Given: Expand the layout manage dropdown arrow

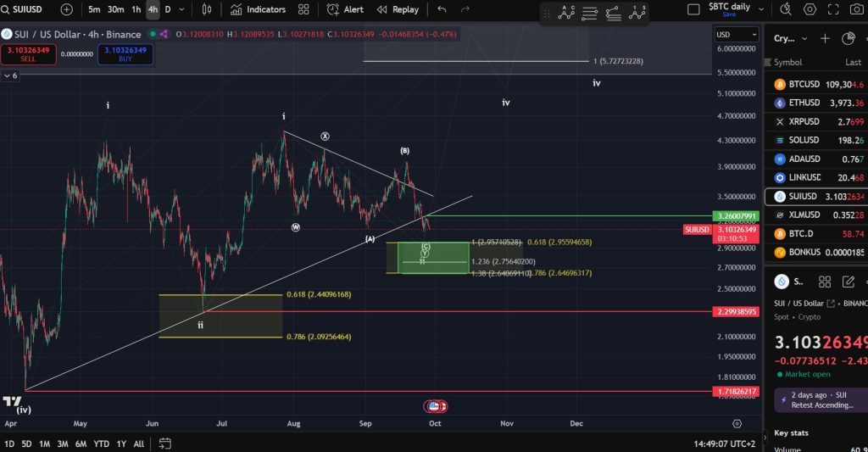Looking at the screenshot, I should coord(761,9).
